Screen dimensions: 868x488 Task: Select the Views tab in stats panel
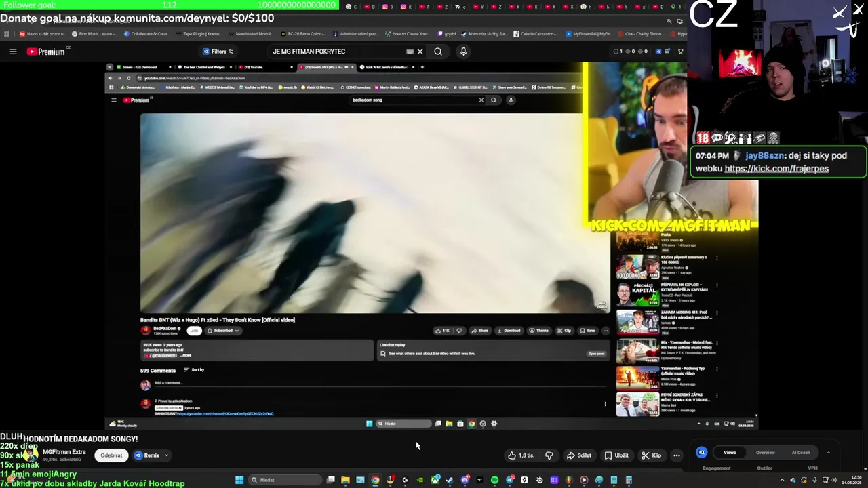[730, 452]
